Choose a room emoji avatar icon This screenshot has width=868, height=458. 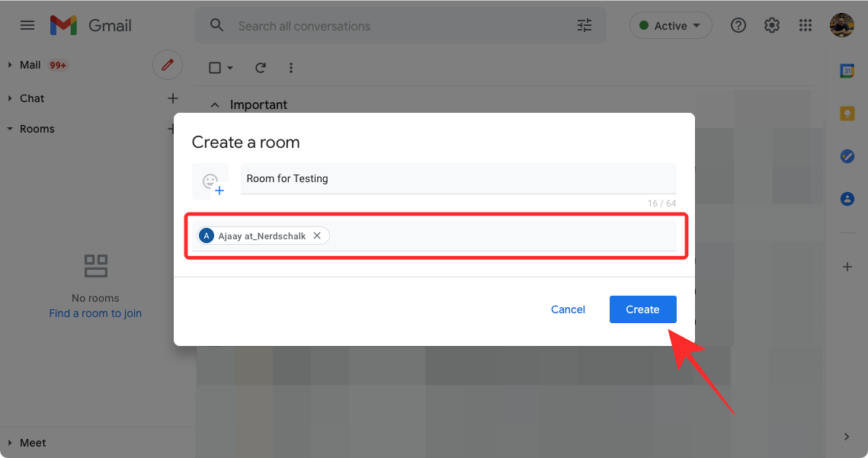pyautogui.click(x=210, y=182)
